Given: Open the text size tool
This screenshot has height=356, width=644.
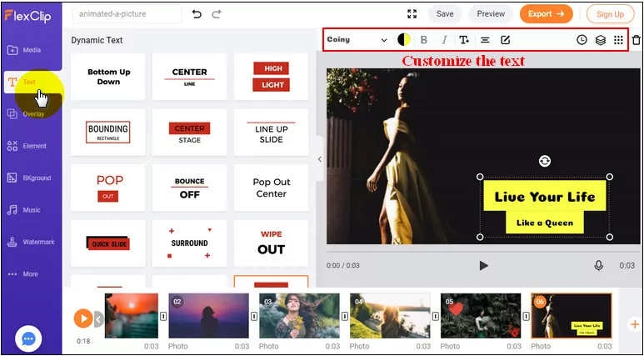Looking at the screenshot, I should pyautogui.click(x=464, y=40).
